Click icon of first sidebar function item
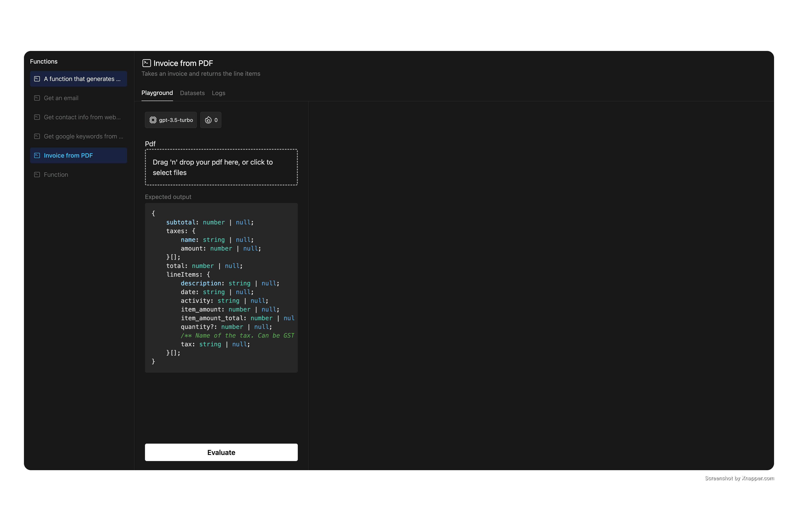 tap(37, 79)
